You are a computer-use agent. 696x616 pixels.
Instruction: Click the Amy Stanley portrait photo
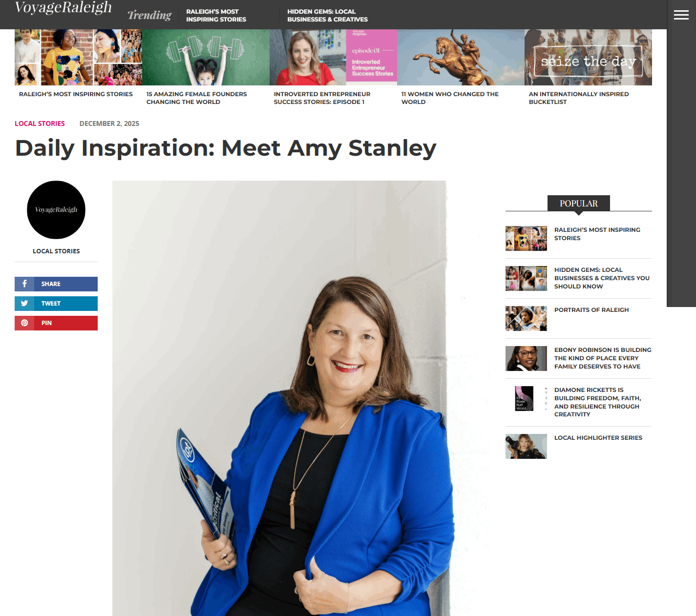click(x=279, y=398)
